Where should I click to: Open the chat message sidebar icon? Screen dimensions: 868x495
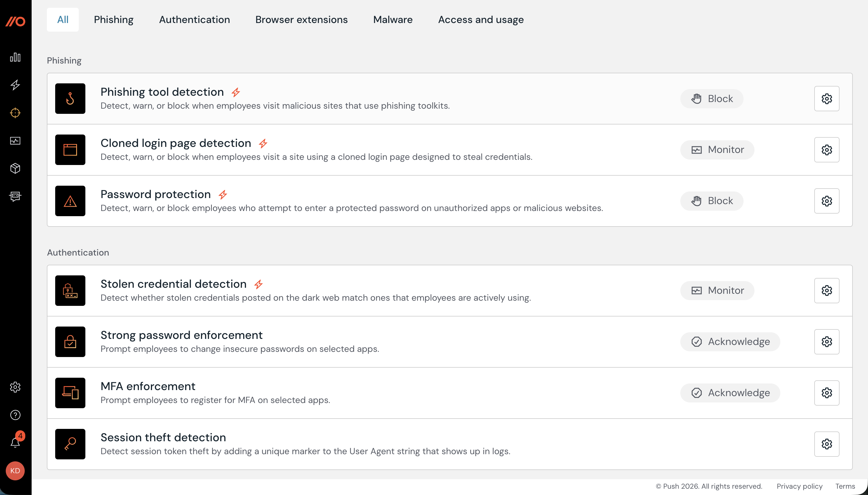coord(15,196)
